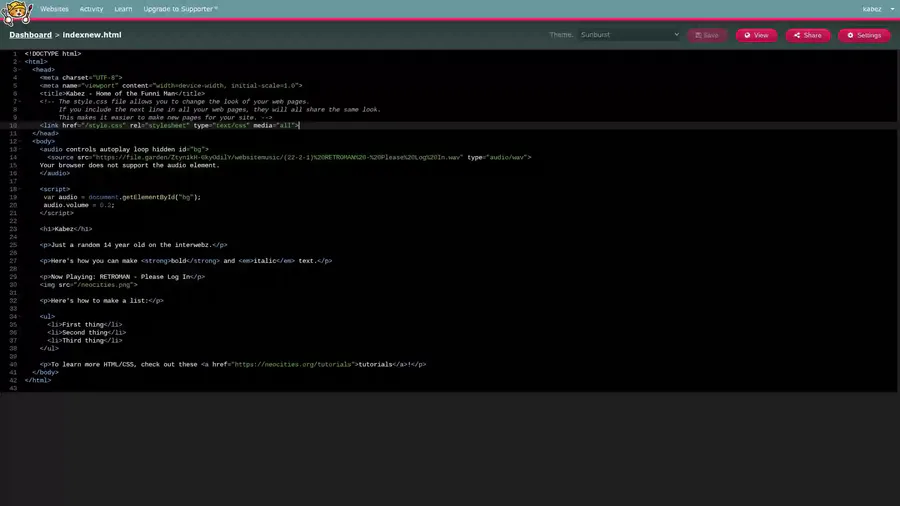
Task: Click the var audio getElementById line
Action: [x=122, y=197]
